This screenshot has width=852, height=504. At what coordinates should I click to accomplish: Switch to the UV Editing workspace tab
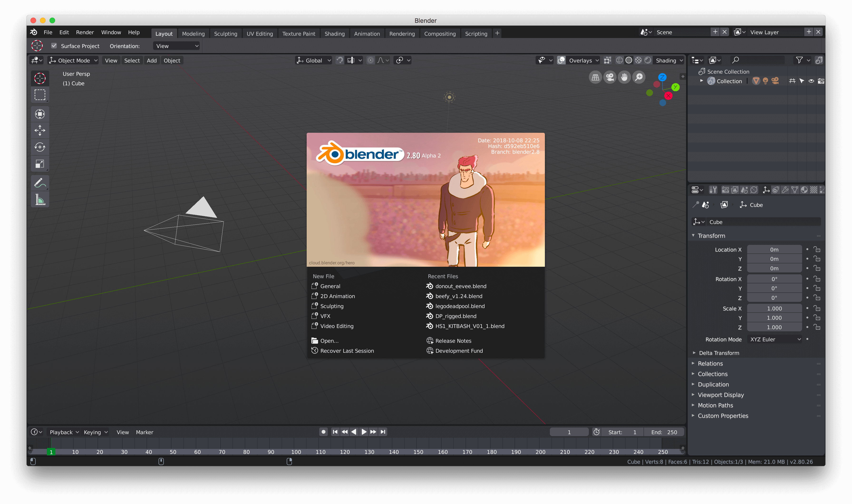click(260, 34)
